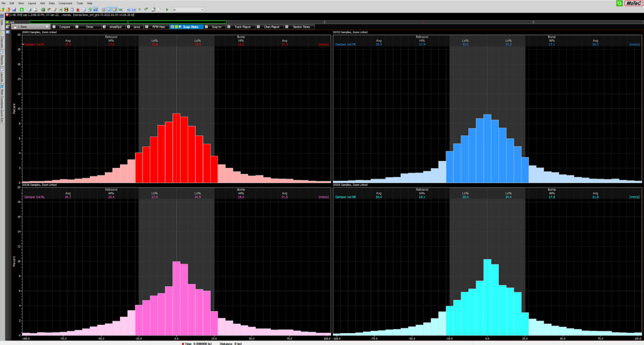Click the green download arrow icon
The image size is (644, 345).
tap(22, 10)
